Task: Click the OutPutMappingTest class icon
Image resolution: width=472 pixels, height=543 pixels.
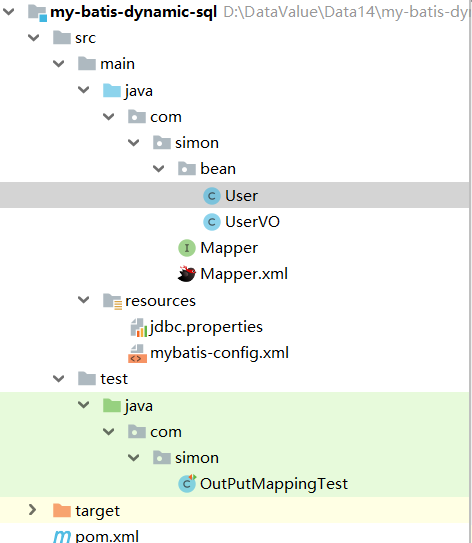Action: [187, 483]
